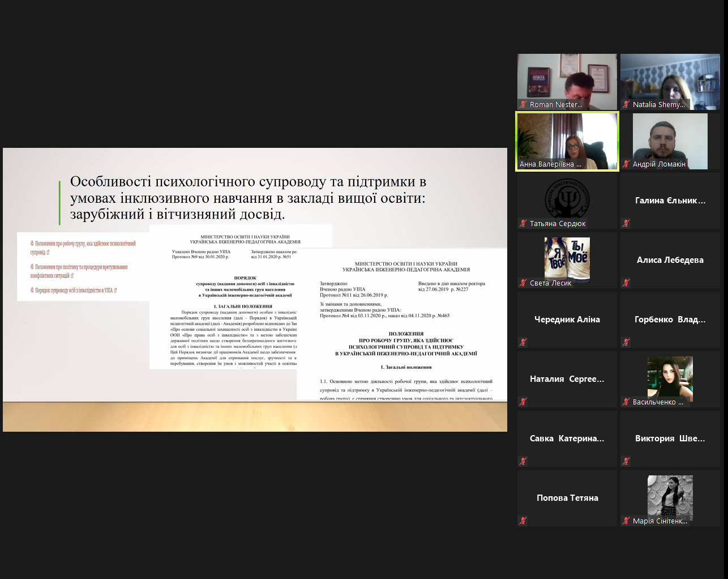Click participant name 'Алиса Лебедева'
The width and height of the screenshot is (728, 579).
click(670, 260)
